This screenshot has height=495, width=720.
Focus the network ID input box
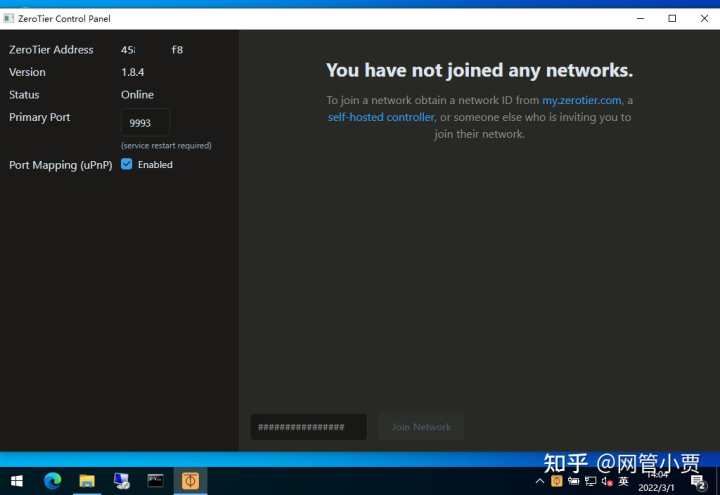tap(309, 427)
